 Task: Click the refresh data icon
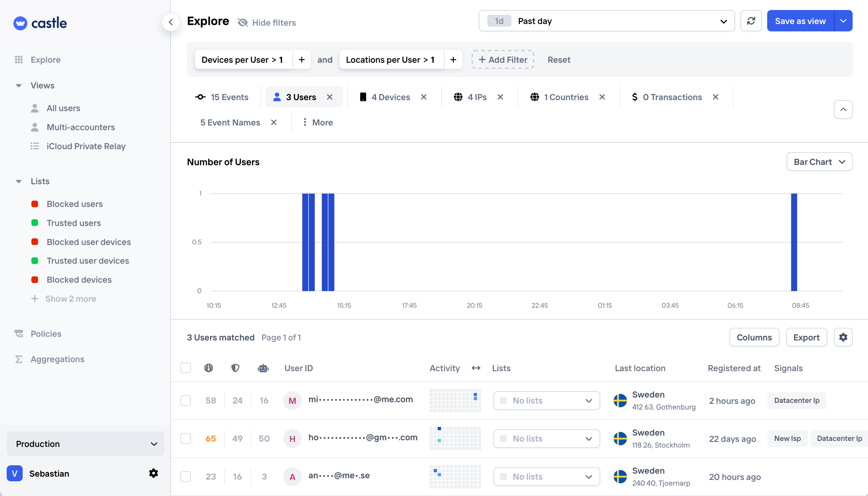coord(750,21)
